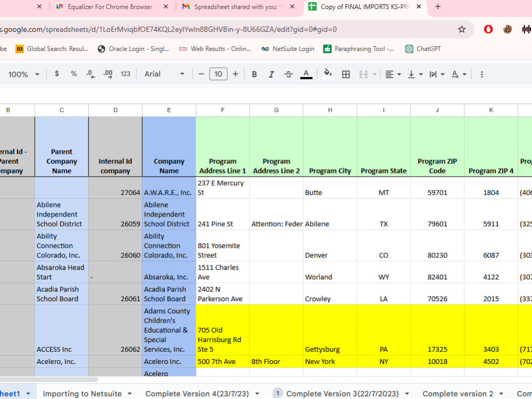This screenshot has width=532, height=399.
Task: Expand the 100% zoom dropdown
Action: 23,74
